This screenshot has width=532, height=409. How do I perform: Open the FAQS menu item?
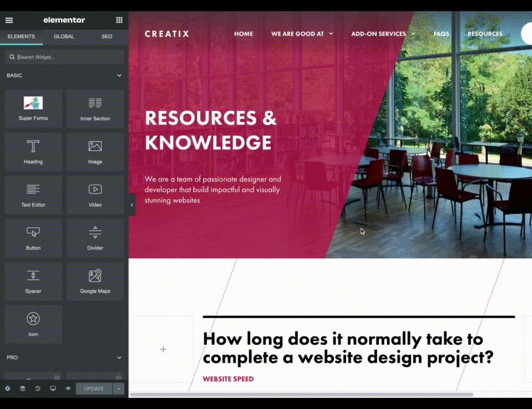(442, 34)
